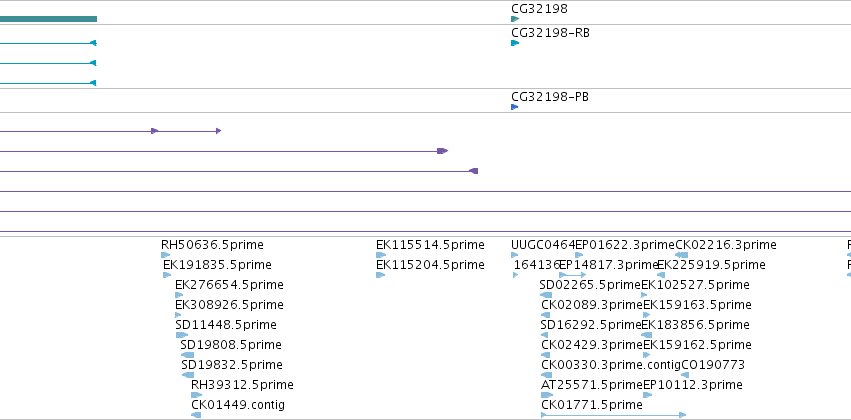The width and height of the screenshot is (851, 420).
Task: Click the arrow glyph under SD11448.5prime
Action: [182, 335]
